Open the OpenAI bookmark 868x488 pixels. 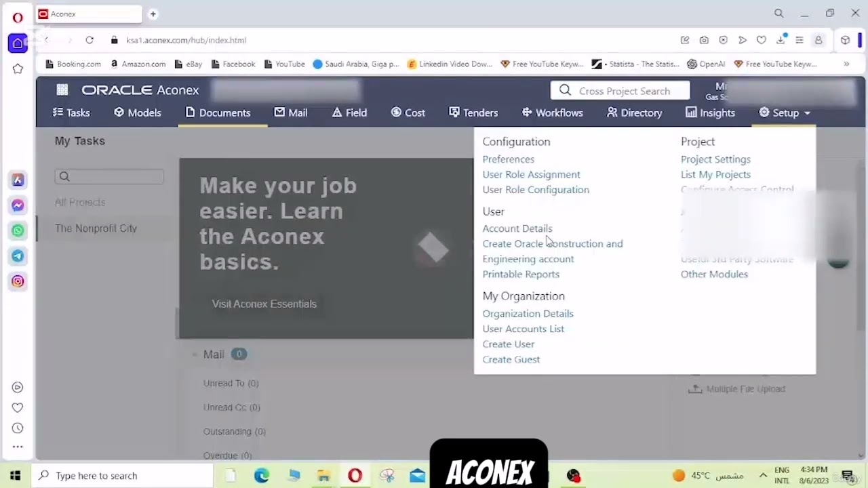click(705, 64)
